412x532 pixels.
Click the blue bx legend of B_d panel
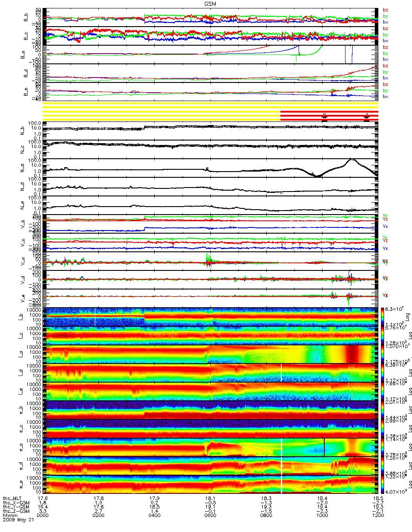pyautogui.click(x=385, y=78)
